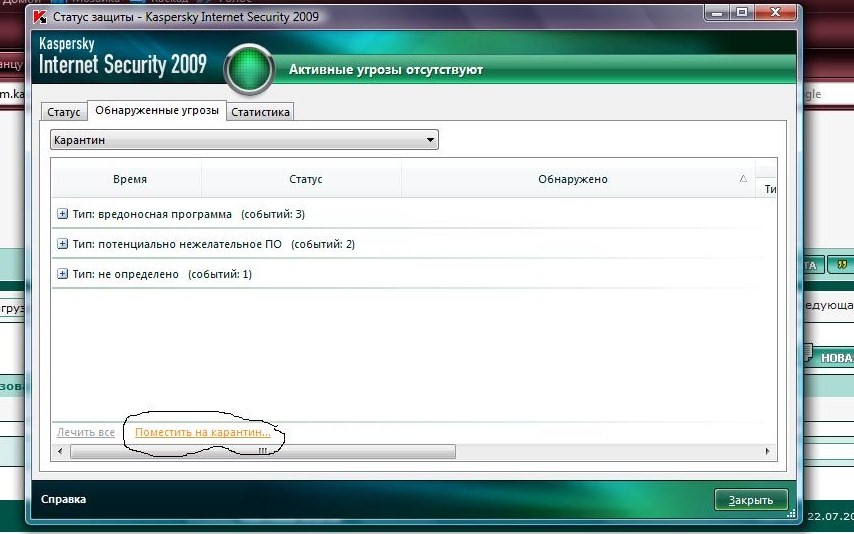854x534 pixels.
Task: Click the quote icon button in background browser
Action: 841,265
